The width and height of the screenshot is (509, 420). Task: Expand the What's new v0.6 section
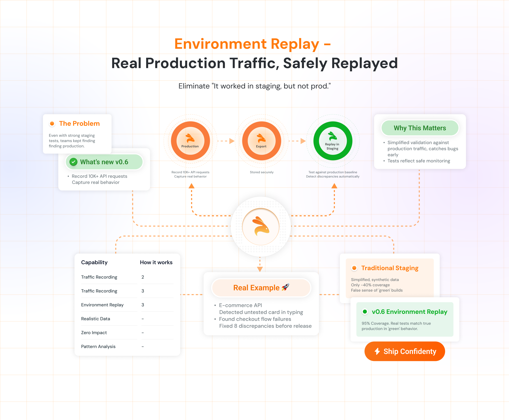point(104,162)
